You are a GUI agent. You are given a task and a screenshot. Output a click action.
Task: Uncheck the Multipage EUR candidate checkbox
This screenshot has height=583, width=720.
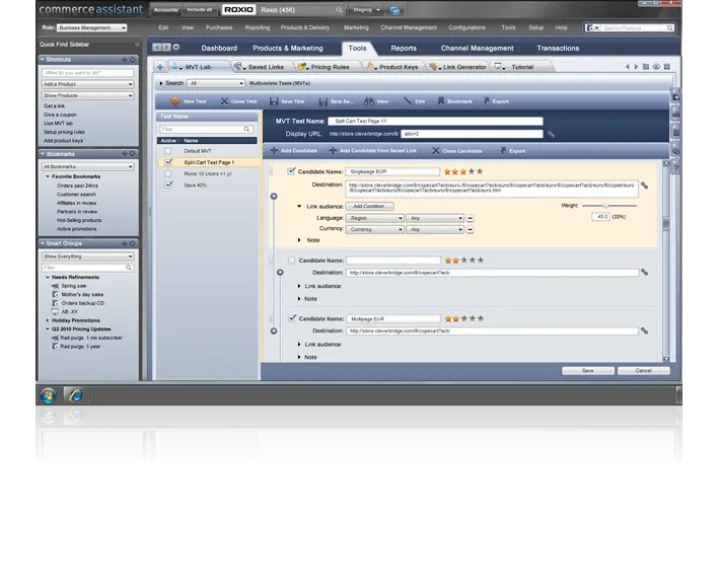click(x=292, y=318)
